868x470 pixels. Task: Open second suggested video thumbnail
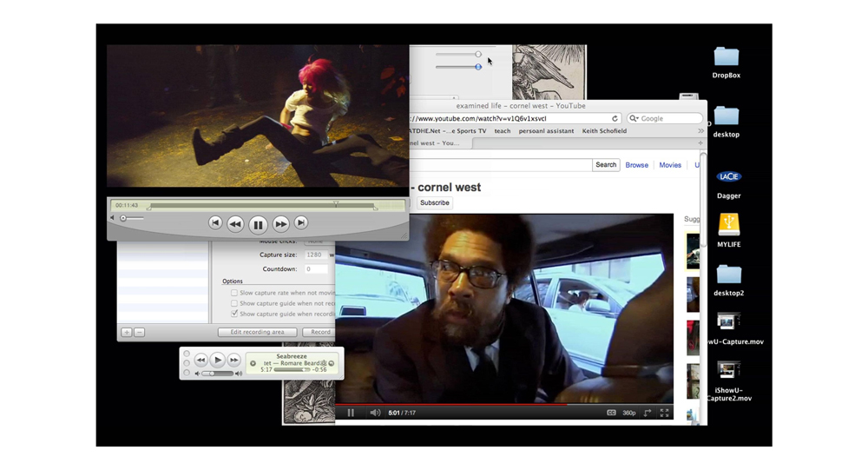coord(693,295)
